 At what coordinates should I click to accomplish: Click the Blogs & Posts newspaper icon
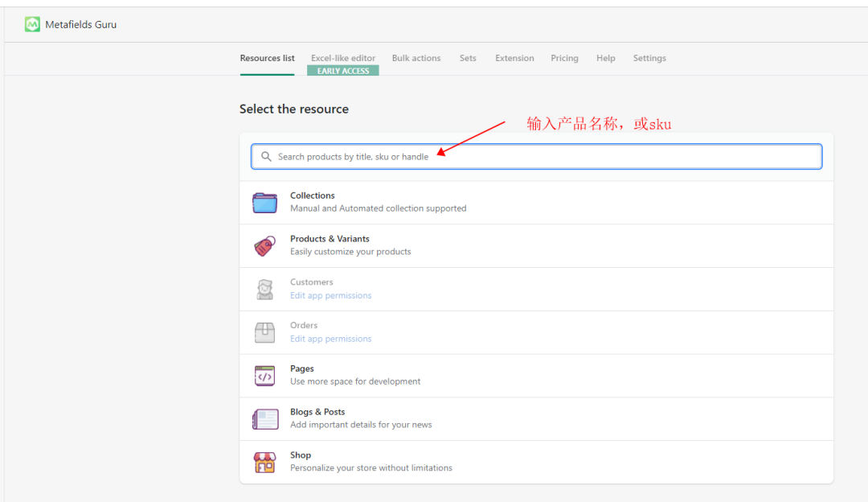point(265,419)
